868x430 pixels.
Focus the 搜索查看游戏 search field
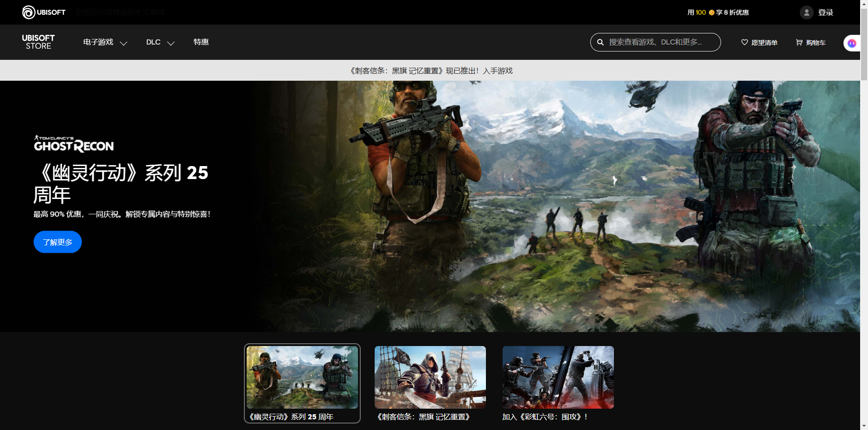pyautogui.click(x=655, y=42)
